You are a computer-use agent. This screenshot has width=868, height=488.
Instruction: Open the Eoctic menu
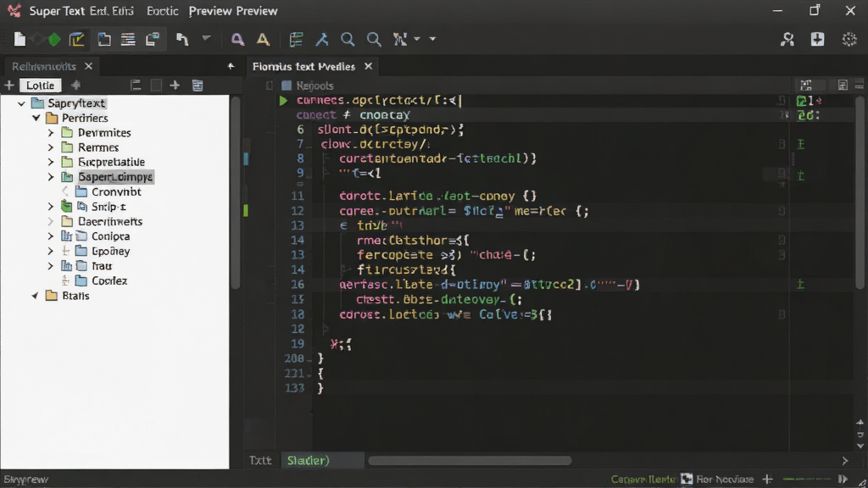coord(162,11)
